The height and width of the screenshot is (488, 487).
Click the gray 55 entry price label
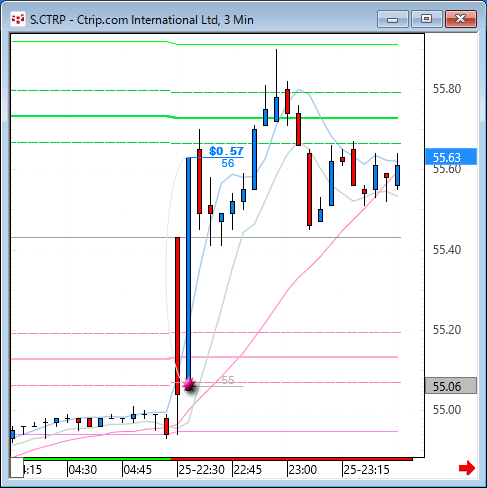228,380
